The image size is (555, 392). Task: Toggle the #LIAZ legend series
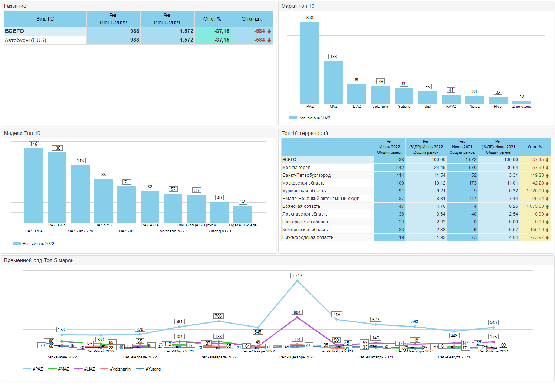coord(85,369)
